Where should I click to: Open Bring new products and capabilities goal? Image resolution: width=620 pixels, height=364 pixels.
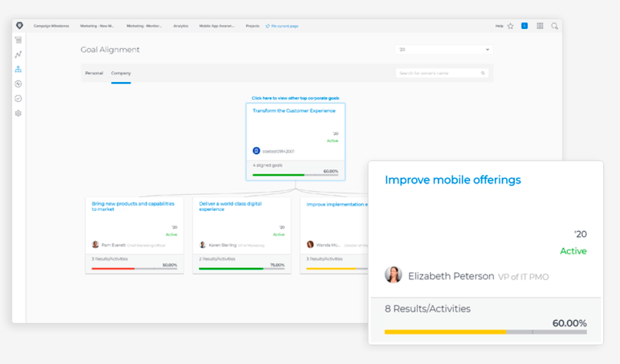pyautogui.click(x=133, y=207)
